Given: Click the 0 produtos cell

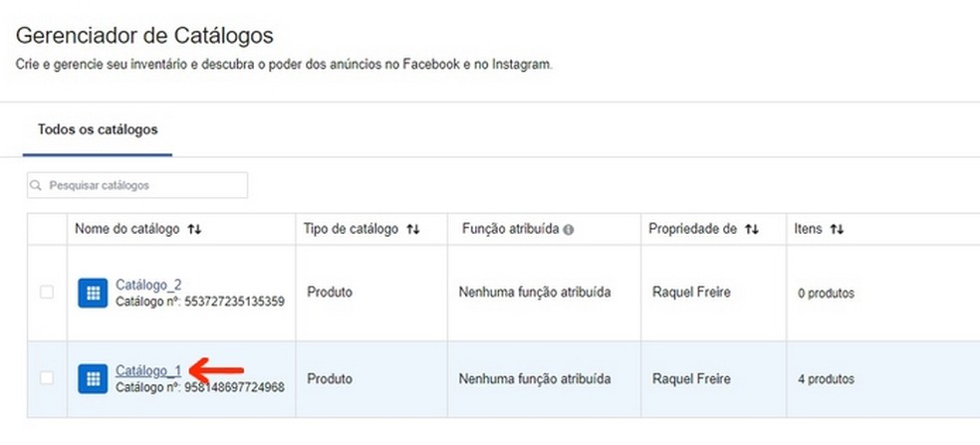Looking at the screenshot, I should pos(826,294).
